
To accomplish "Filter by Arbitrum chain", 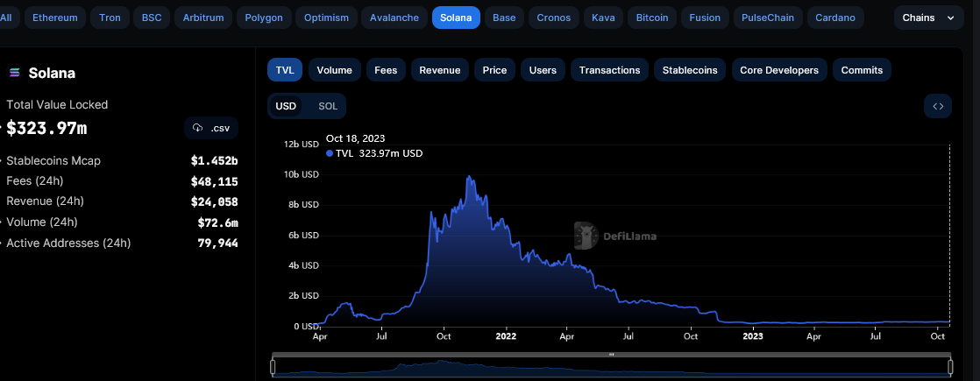I will click(x=203, y=18).
